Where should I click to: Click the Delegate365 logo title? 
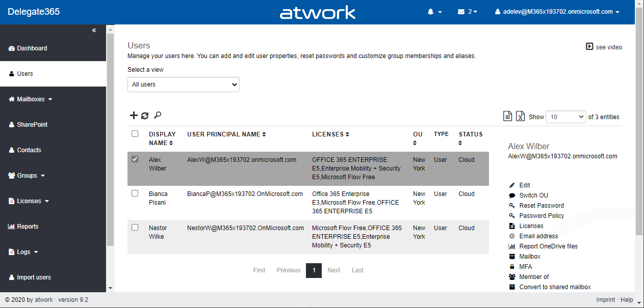pos(34,12)
